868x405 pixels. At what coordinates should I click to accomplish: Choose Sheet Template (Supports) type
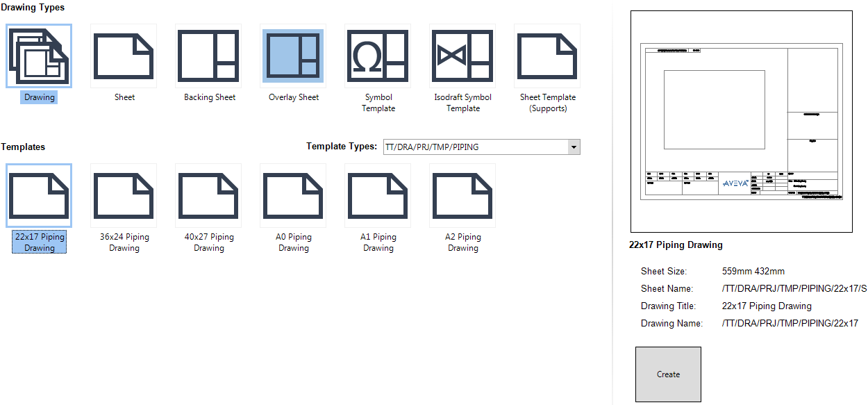click(547, 56)
